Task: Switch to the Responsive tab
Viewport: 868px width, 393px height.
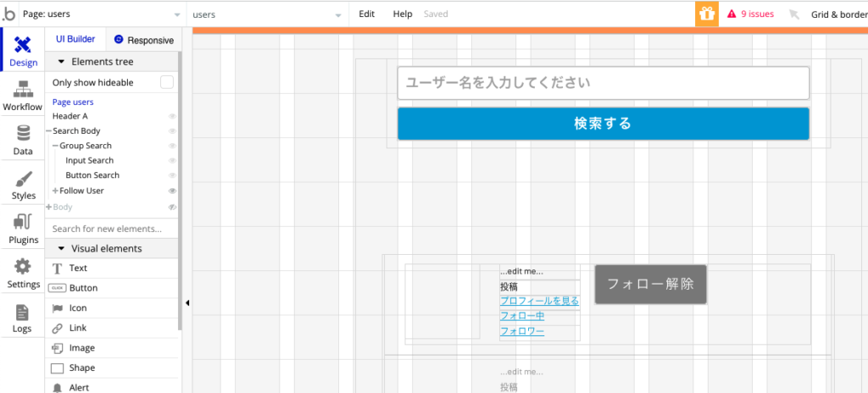Action: 144,40
